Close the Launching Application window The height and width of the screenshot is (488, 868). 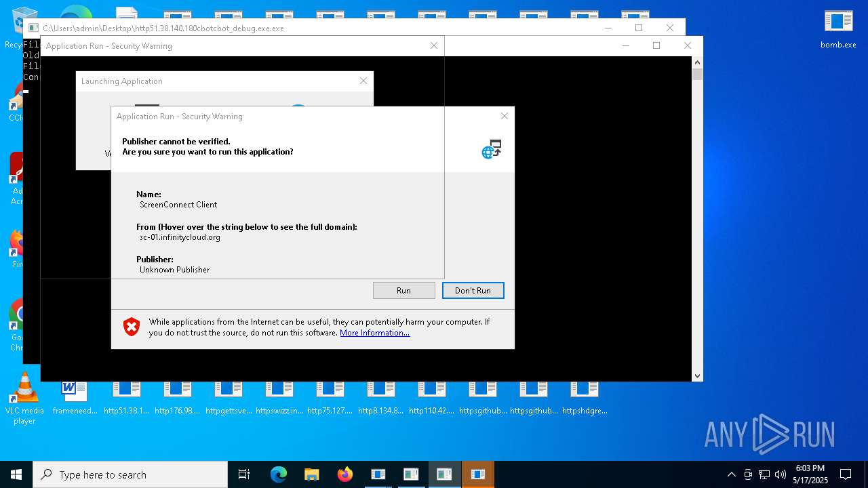click(363, 81)
